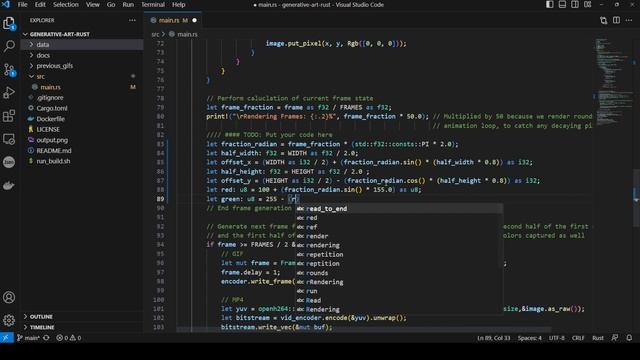Open main.rs in the explorer tree
The width and height of the screenshot is (640, 360).
[x=51, y=87]
